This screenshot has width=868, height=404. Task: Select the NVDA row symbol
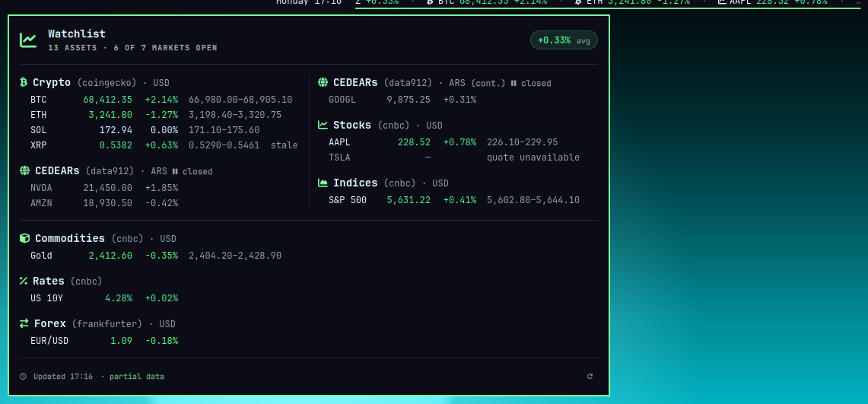pyautogui.click(x=42, y=188)
